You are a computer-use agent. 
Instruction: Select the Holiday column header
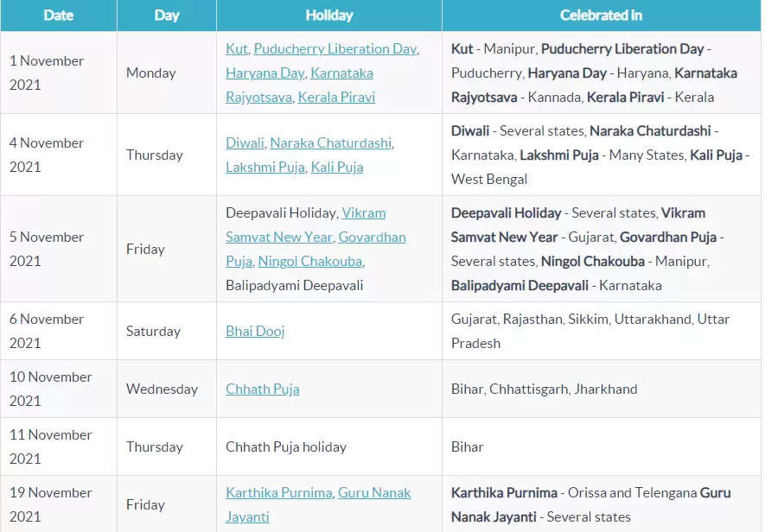[x=329, y=16]
